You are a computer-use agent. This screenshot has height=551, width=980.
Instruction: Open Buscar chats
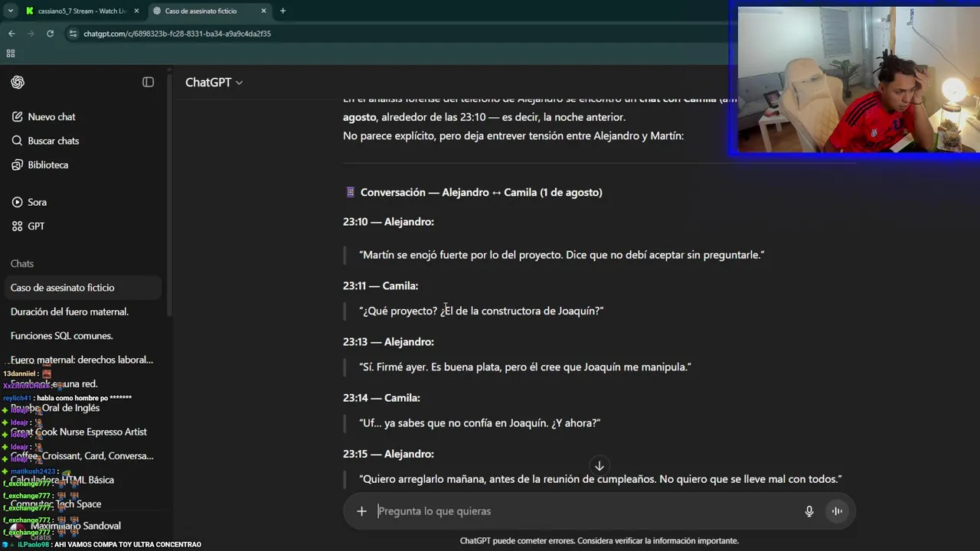pos(53,141)
